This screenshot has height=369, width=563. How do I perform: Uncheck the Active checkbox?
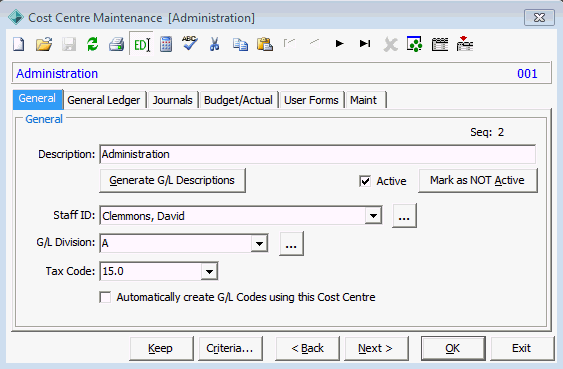(365, 181)
